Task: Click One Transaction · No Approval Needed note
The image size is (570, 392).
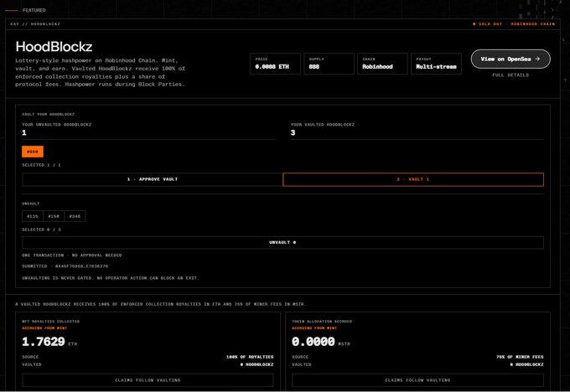Action: pos(72,255)
